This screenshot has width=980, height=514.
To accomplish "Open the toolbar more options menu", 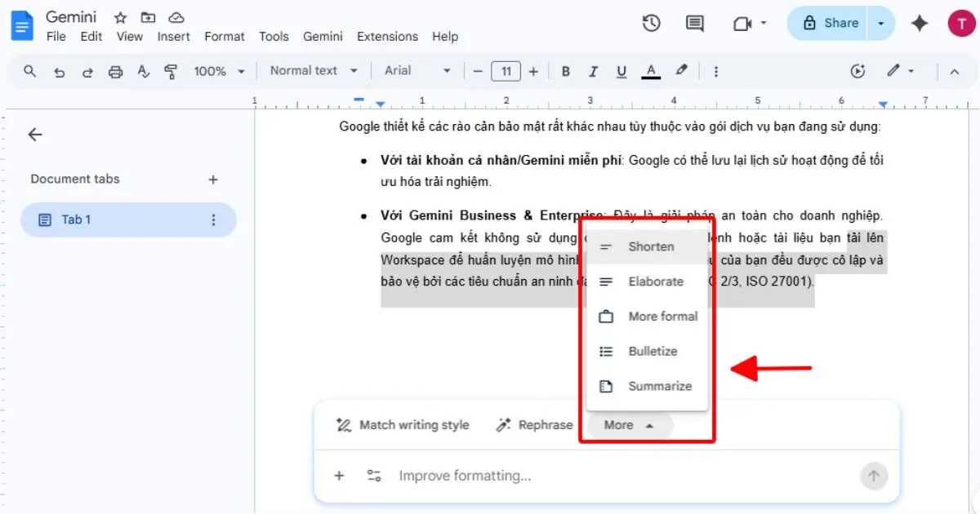I will pyautogui.click(x=716, y=72).
